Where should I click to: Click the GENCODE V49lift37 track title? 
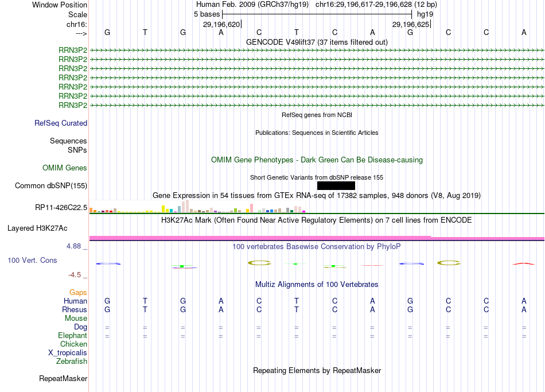tap(317, 42)
